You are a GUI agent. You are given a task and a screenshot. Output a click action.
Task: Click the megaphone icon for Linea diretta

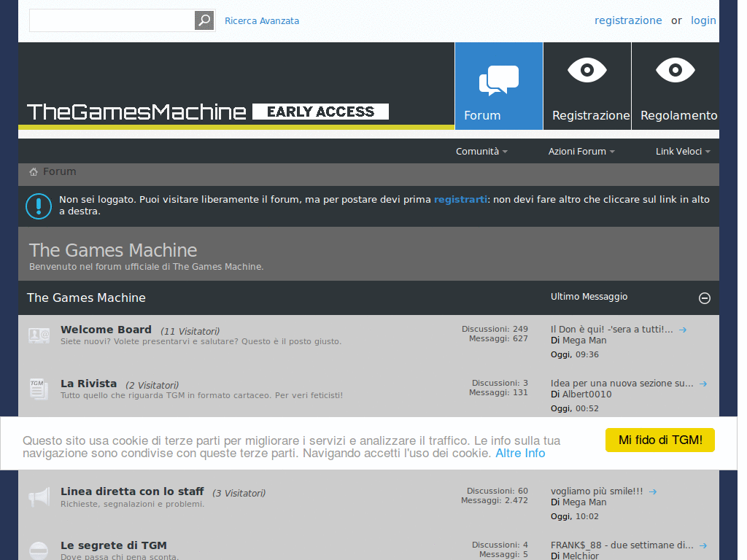click(39, 497)
